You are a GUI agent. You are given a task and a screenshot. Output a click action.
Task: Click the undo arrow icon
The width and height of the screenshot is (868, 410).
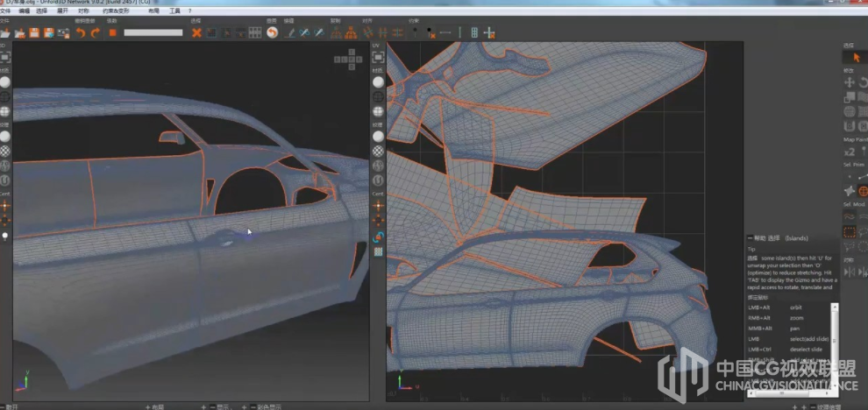point(81,33)
